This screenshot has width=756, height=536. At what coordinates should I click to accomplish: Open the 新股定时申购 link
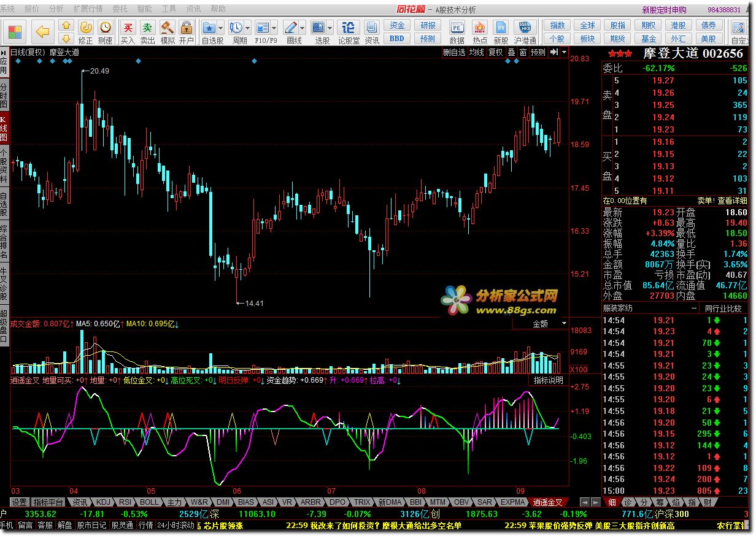[x=664, y=10]
